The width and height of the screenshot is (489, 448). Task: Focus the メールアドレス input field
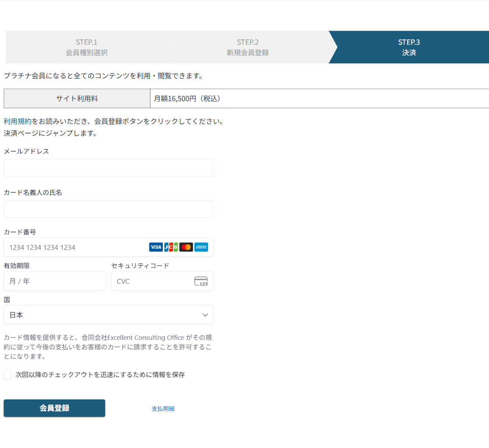tap(109, 168)
